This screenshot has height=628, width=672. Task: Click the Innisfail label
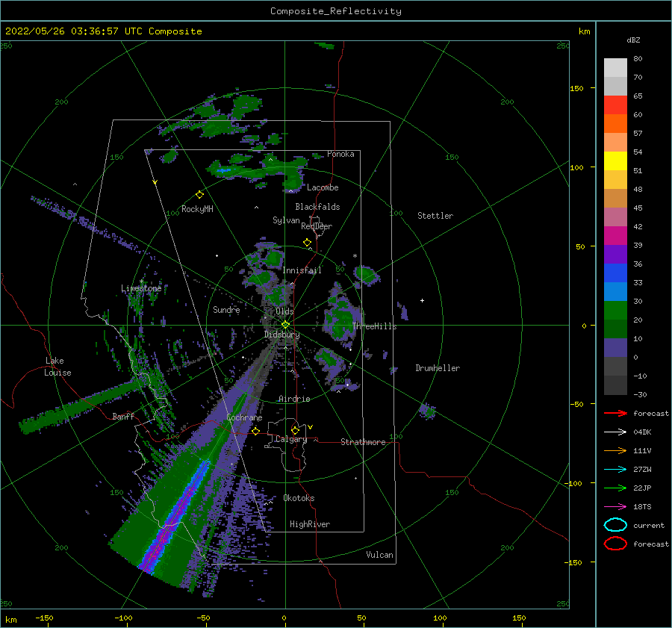point(302,270)
